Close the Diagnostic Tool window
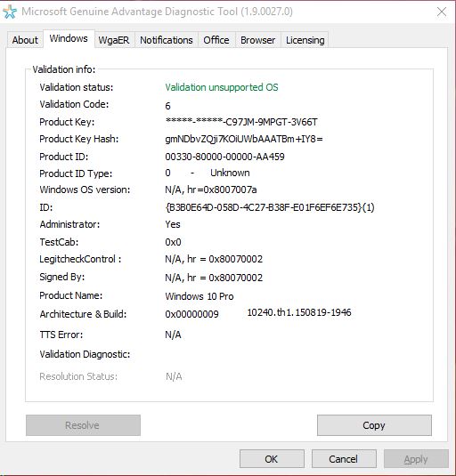This screenshot has height=476, width=456. (x=442, y=12)
